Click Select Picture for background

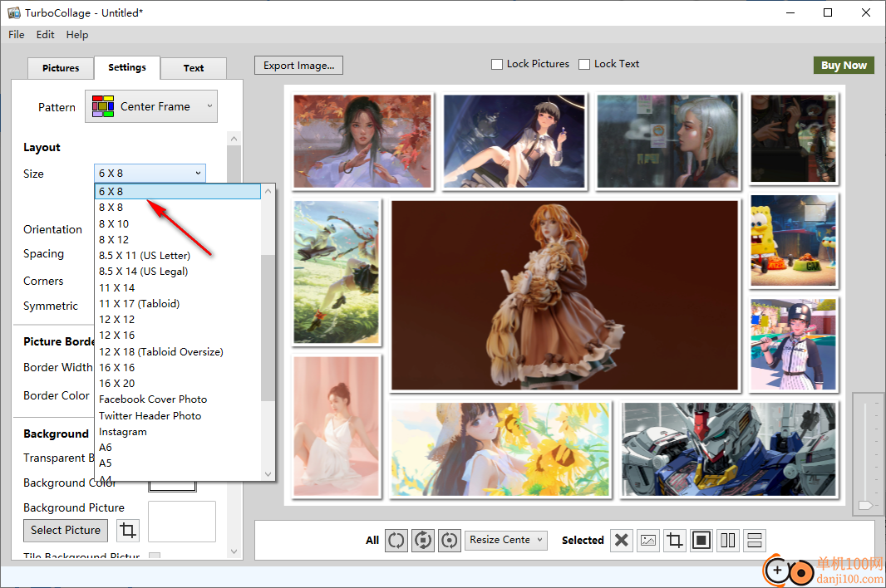pos(66,531)
